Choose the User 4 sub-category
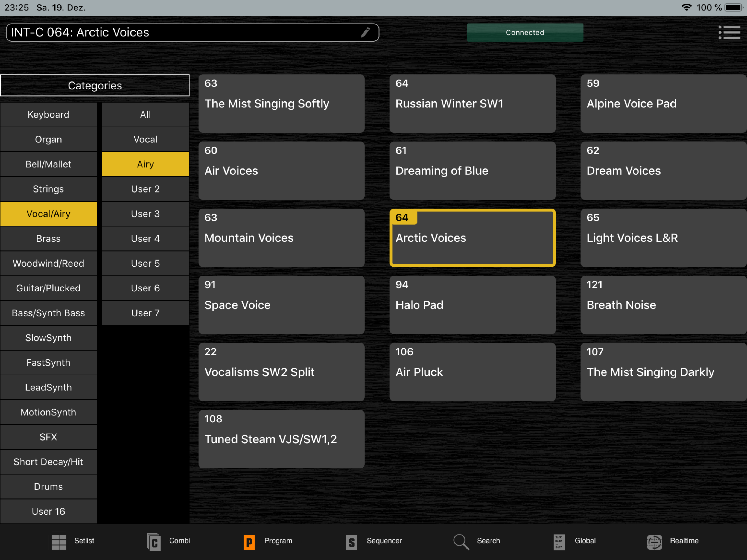The height and width of the screenshot is (560, 747). click(145, 238)
